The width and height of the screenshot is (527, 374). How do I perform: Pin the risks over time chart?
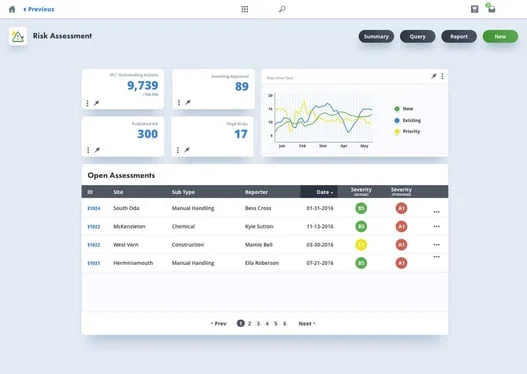tap(434, 76)
